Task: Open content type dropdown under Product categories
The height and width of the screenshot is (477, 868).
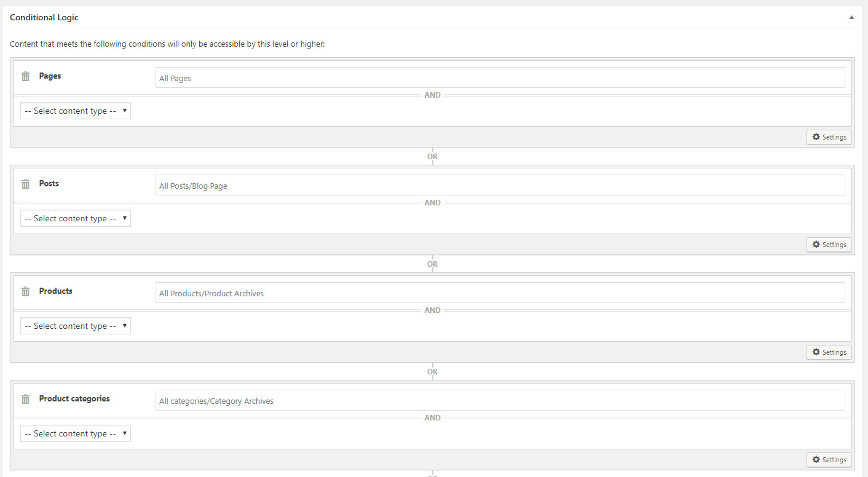Action: click(76, 433)
